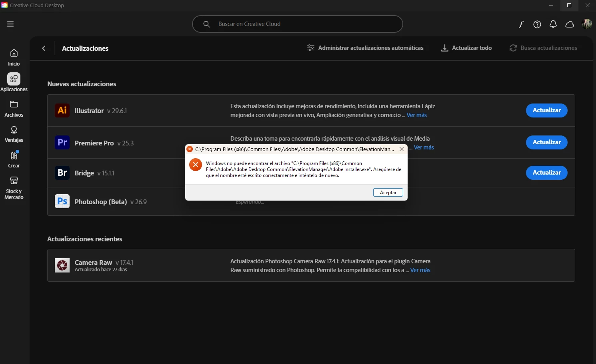Open Archivos in the sidebar

click(x=14, y=109)
